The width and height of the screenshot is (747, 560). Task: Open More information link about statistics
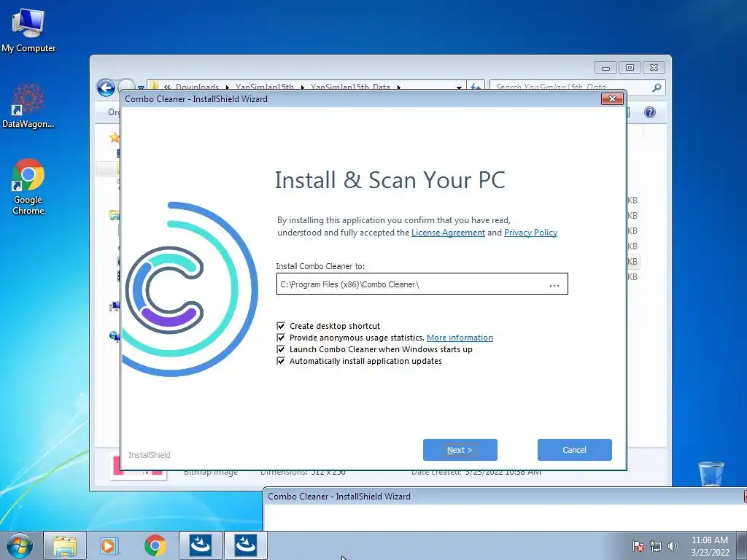(x=460, y=338)
